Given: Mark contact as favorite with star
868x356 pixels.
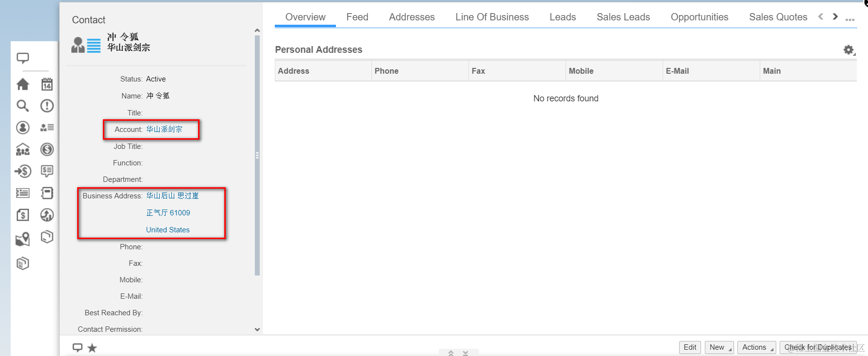Looking at the screenshot, I should pos(92,348).
